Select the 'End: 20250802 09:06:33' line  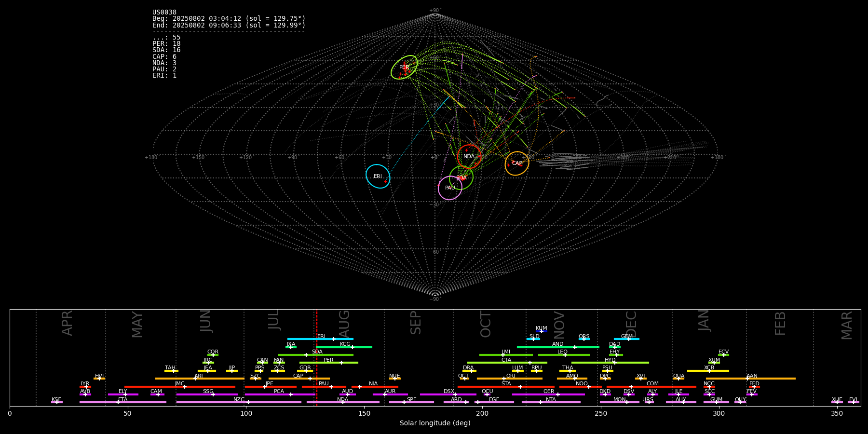click(x=229, y=25)
